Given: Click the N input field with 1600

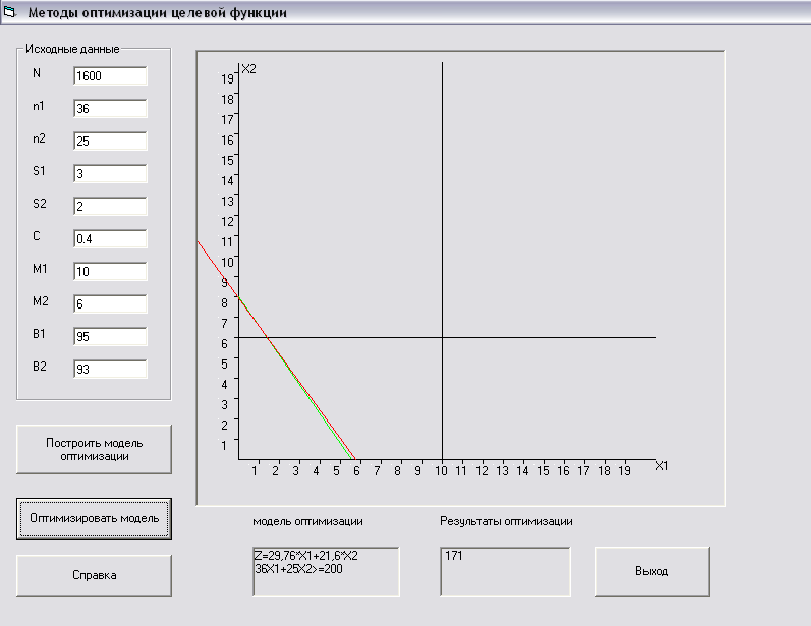Looking at the screenshot, I should click(110, 76).
